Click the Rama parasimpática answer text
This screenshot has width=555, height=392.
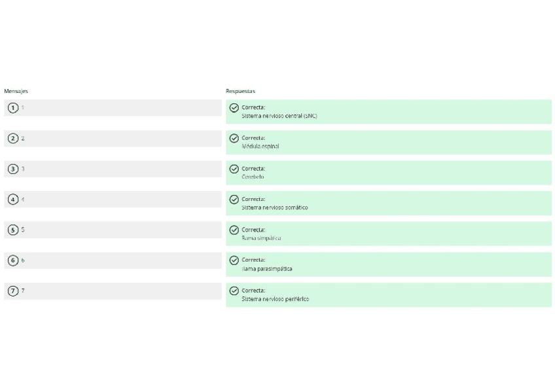click(266, 269)
